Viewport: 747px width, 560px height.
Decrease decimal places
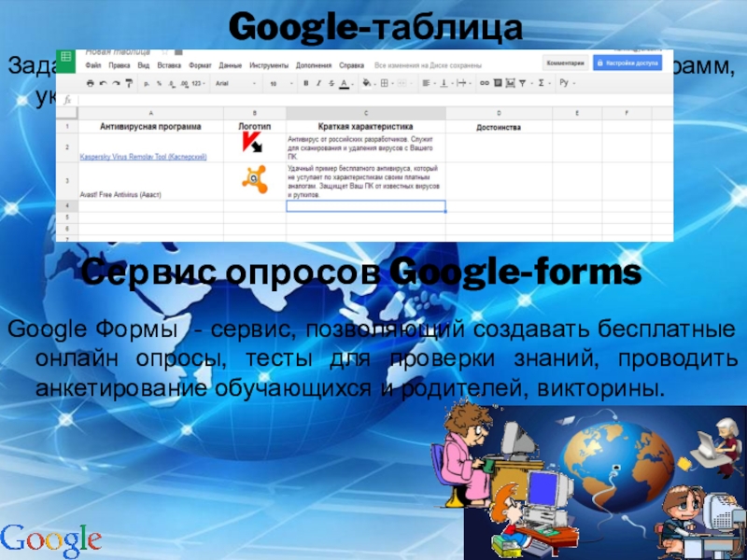[x=172, y=84]
